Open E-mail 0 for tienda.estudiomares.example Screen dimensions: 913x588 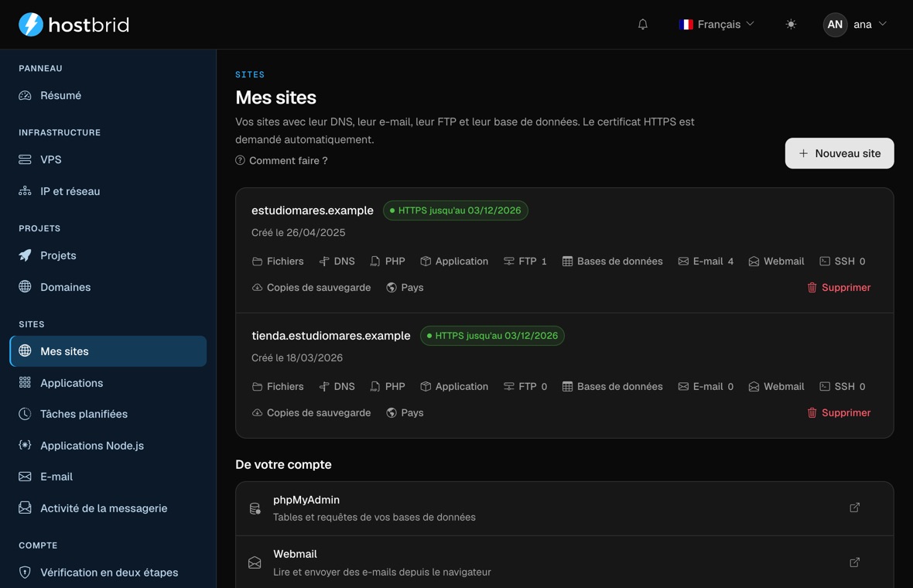pos(706,387)
